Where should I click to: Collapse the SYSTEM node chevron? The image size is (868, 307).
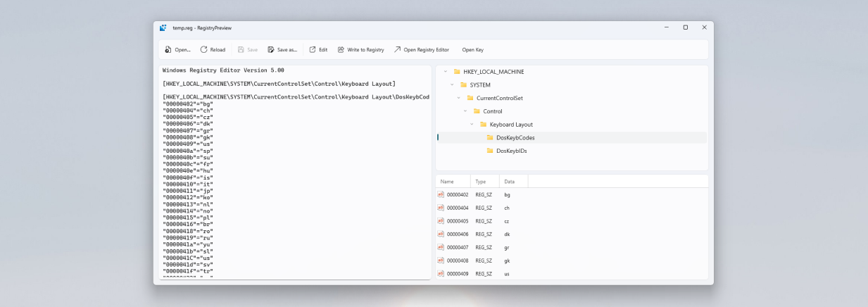tap(452, 85)
